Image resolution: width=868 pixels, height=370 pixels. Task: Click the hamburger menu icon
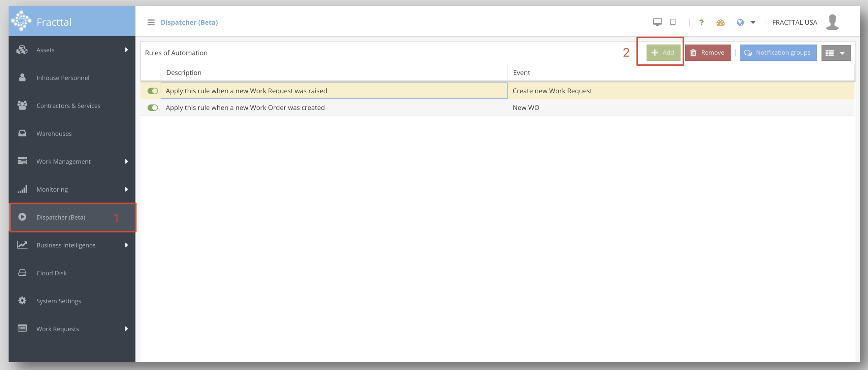coord(151,22)
